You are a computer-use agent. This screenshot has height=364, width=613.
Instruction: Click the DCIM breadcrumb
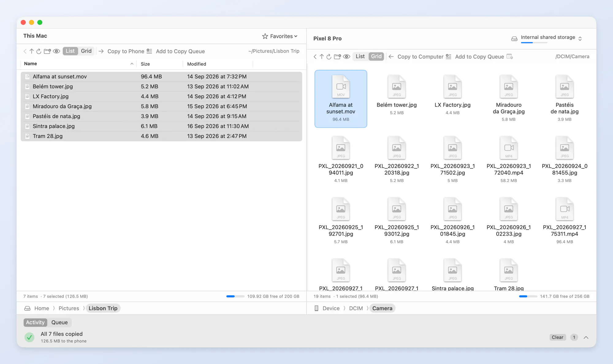356,308
